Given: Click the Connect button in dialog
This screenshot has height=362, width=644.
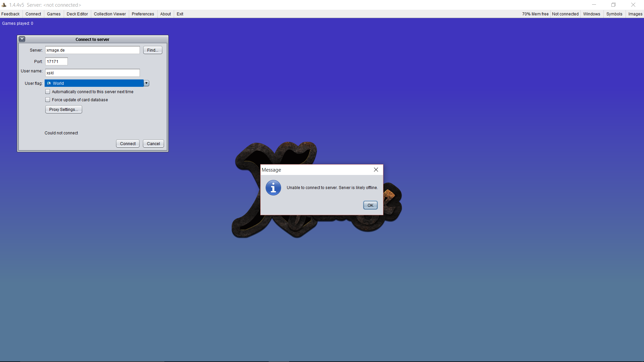Looking at the screenshot, I should coord(127,144).
